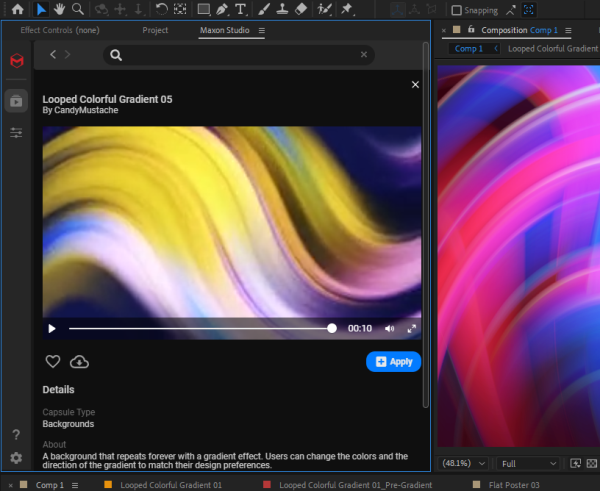Download the capsule with cloud icon
The height and width of the screenshot is (491, 600).
coord(79,362)
